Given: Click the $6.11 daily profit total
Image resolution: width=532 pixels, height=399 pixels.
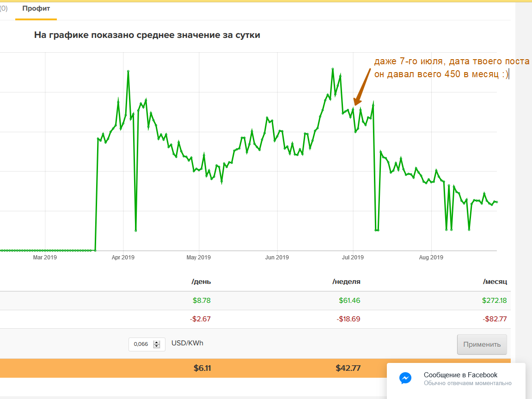Looking at the screenshot, I should pyautogui.click(x=202, y=368).
